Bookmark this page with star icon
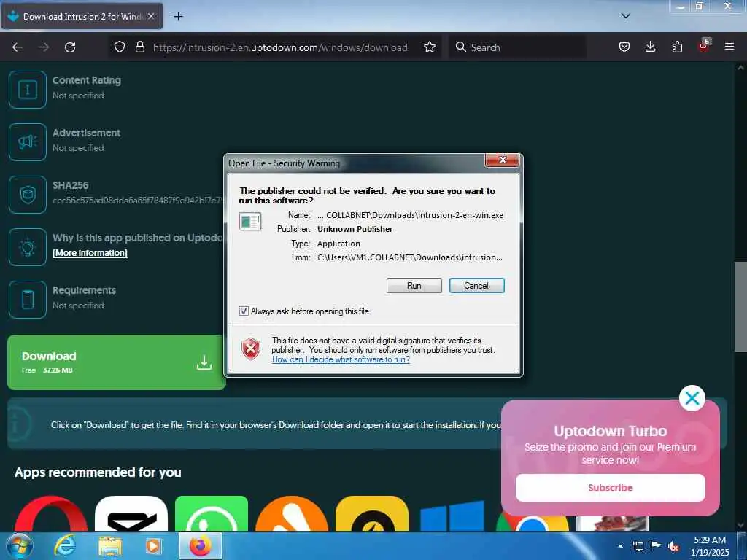 430,47
